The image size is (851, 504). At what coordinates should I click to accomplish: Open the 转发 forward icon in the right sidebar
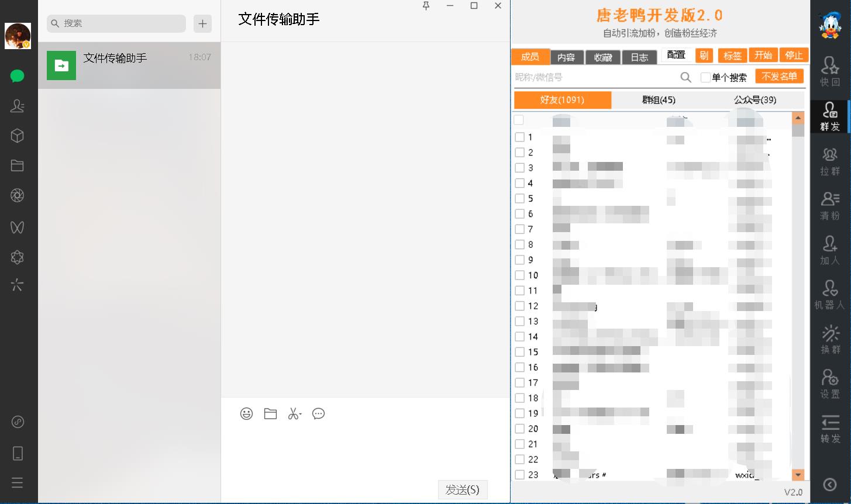[830, 429]
